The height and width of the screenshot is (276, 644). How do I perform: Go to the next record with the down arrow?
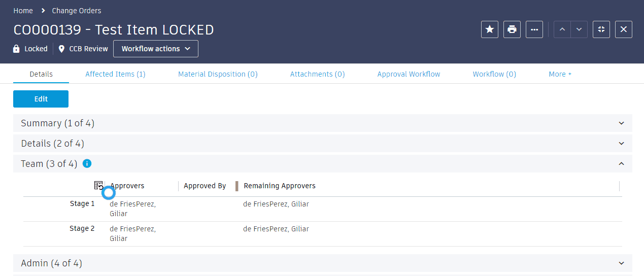(x=579, y=29)
